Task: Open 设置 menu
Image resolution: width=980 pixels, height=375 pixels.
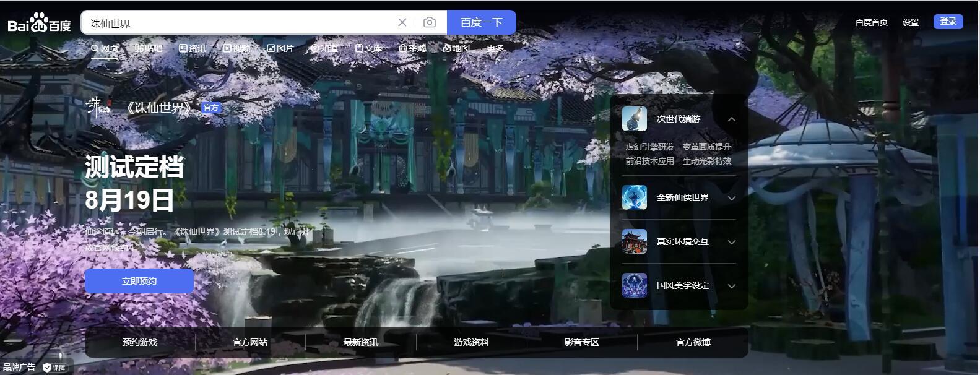Action: tap(910, 22)
